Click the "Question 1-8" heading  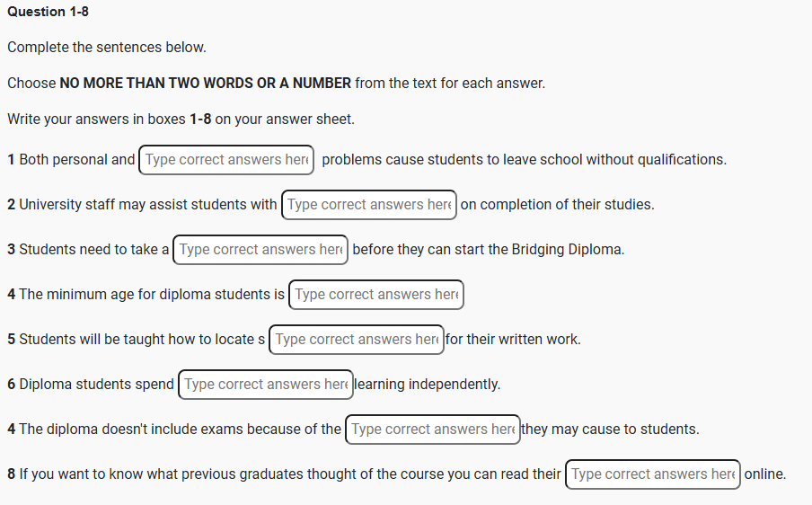(48, 12)
